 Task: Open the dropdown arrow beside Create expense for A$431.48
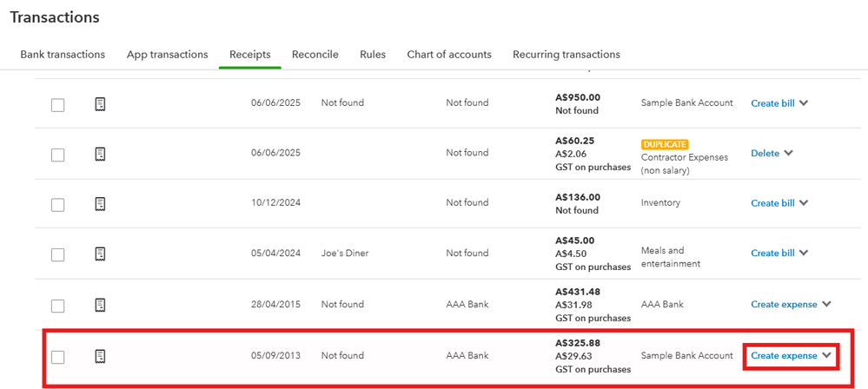coord(827,305)
